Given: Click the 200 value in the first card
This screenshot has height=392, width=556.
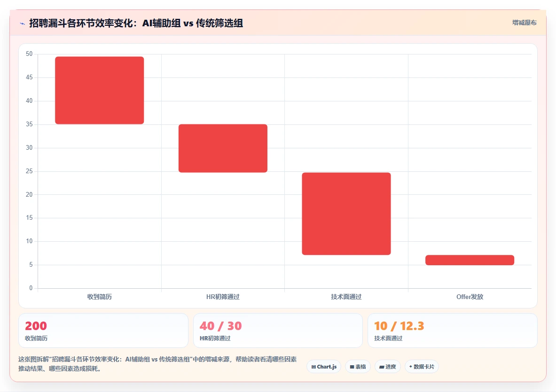Looking at the screenshot, I should tap(36, 326).
